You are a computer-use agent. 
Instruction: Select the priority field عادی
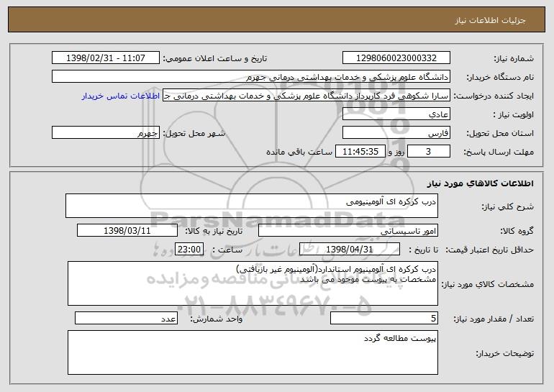(x=396, y=114)
